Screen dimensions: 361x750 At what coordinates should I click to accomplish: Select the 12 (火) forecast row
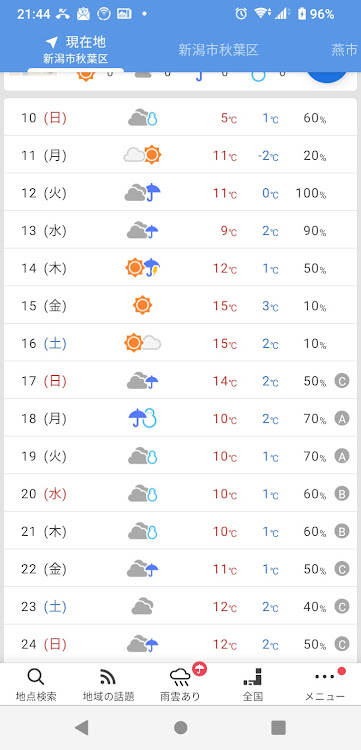180,193
